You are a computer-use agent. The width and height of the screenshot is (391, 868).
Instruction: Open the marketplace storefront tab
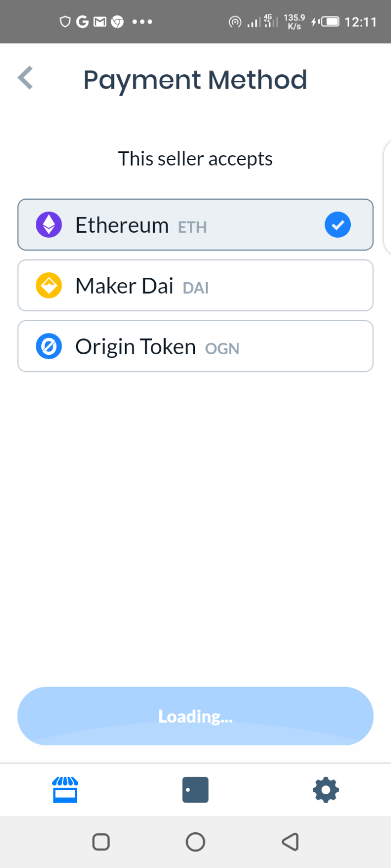(65, 790)
